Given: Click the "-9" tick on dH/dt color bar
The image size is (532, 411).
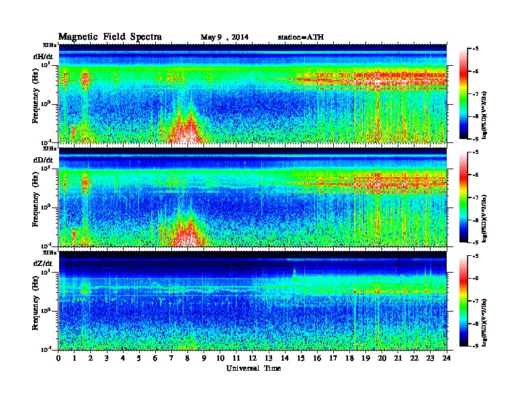Looking at the screenshot, I should 476,139.
